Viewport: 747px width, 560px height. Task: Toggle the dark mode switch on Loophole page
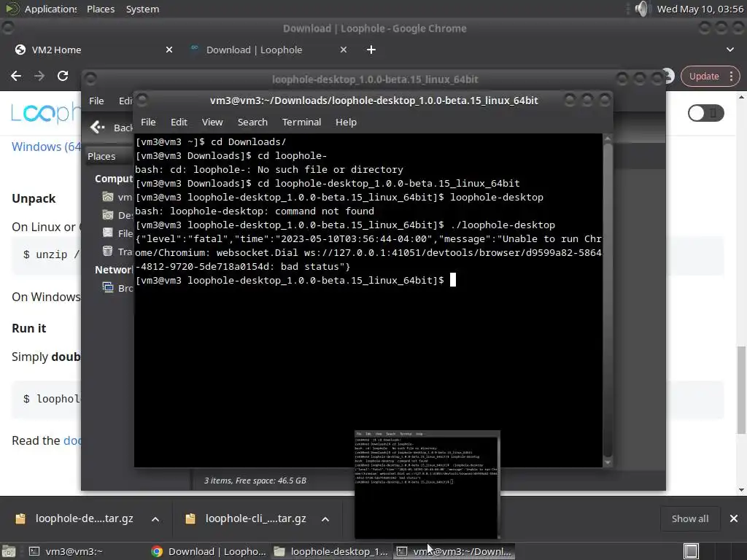[x=705, y=113]
